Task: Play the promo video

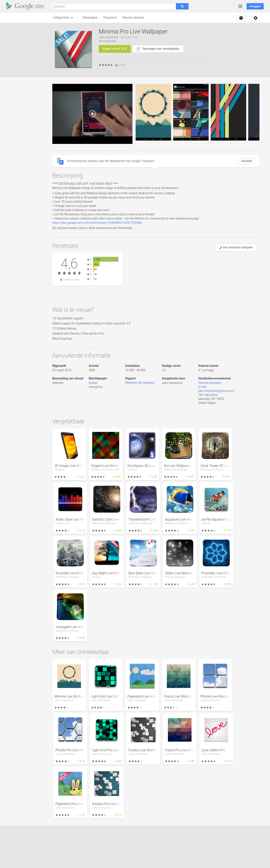Action: [92, 114]
